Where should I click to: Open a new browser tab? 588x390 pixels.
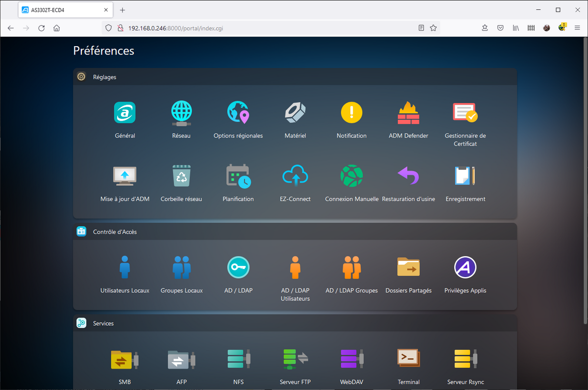tap(122, 10)
